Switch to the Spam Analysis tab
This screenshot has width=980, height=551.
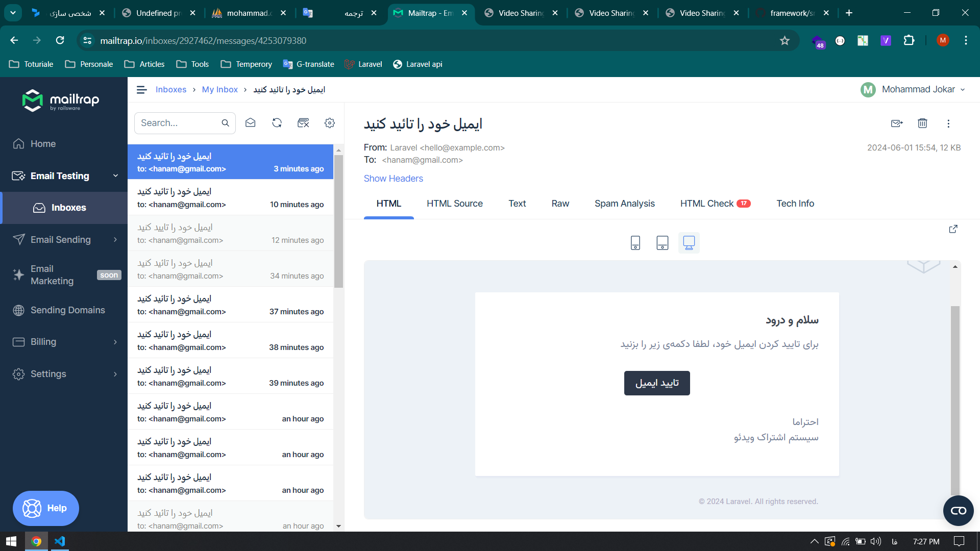coord(624,203)
